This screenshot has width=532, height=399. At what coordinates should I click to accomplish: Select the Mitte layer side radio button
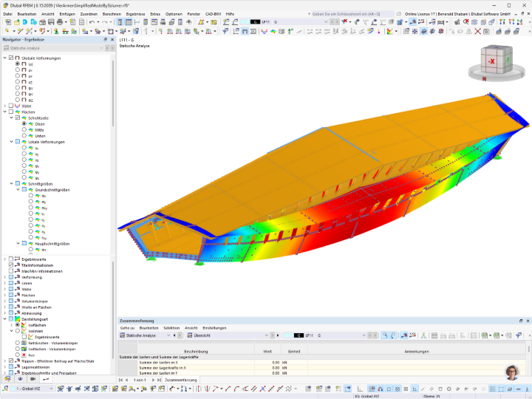pos(24,129)
